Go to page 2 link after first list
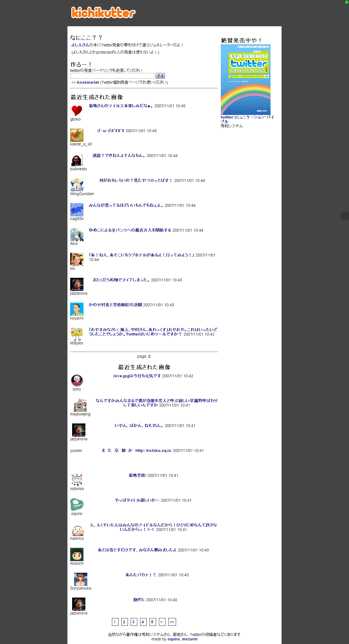This screenshot has width=349, height=644. [x=149, y=356]
